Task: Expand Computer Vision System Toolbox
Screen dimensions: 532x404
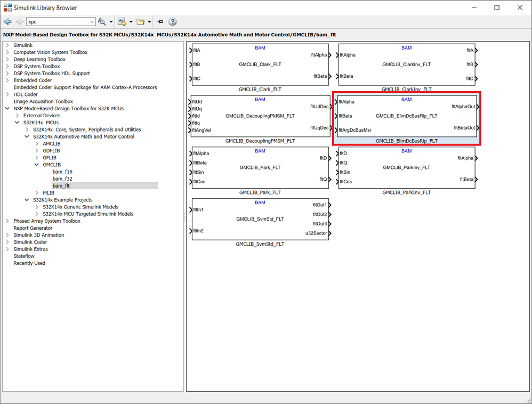Action: tap(7, 52)
